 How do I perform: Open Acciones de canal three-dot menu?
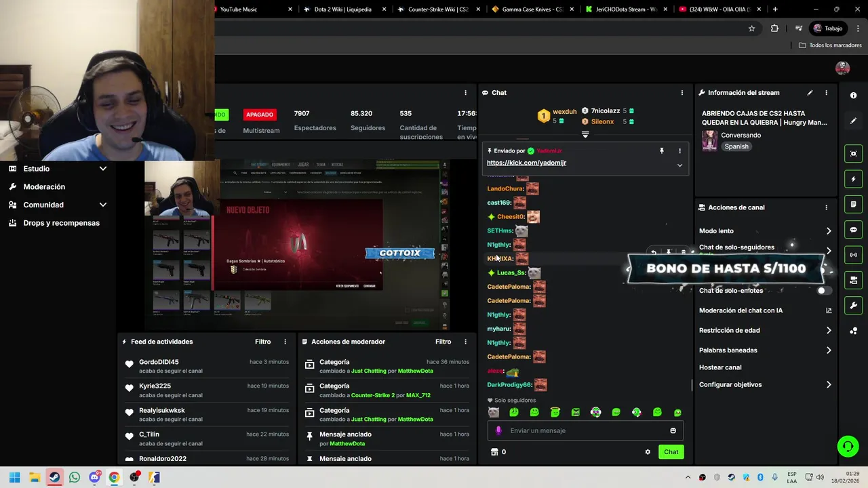coord(826,207)
